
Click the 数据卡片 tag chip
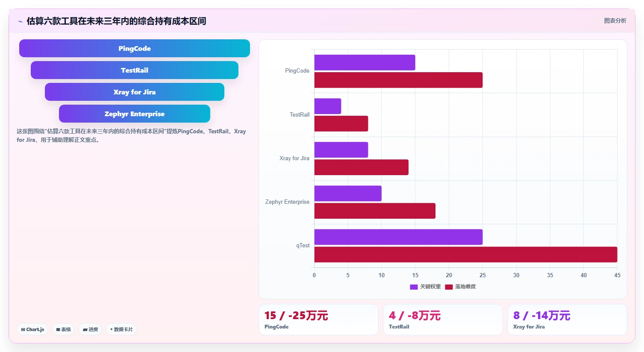point(121,329)
